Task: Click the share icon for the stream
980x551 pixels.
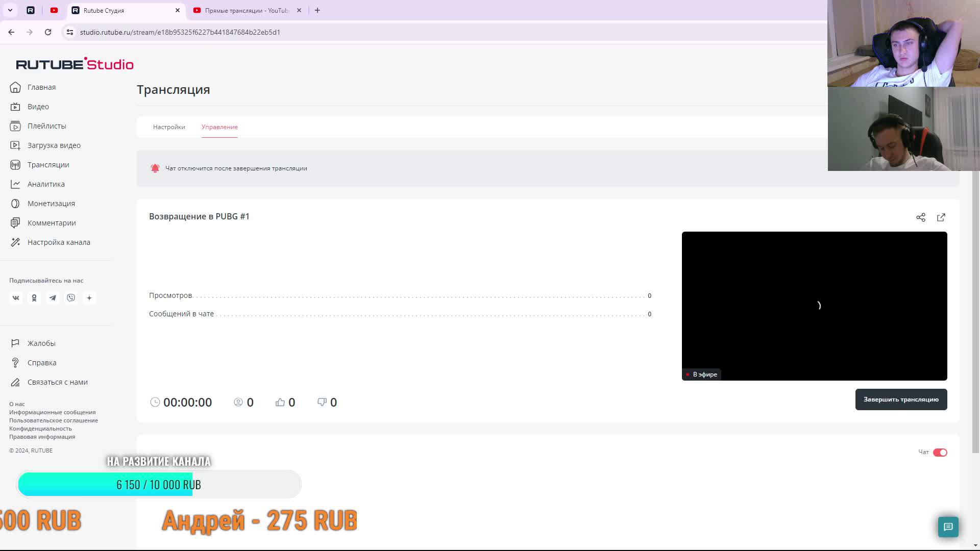Action: click(920, 217)
